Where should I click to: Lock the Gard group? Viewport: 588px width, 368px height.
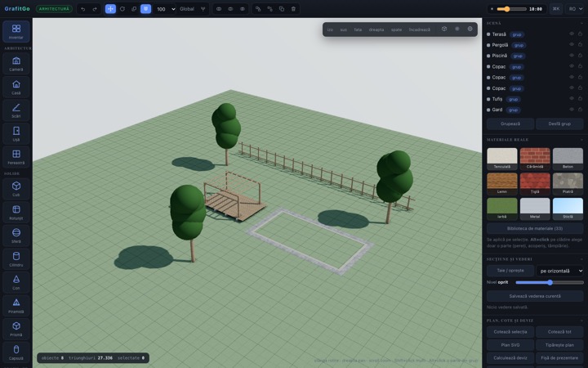580,110
